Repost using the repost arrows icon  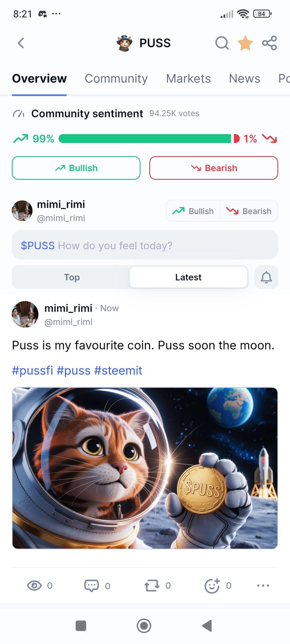(151, 586)
